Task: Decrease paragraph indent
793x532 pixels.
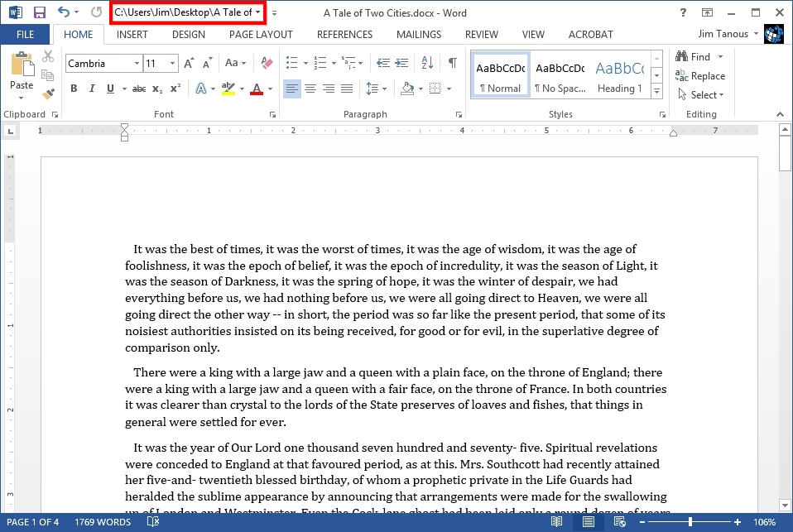Action: click(x=383, y=63)
